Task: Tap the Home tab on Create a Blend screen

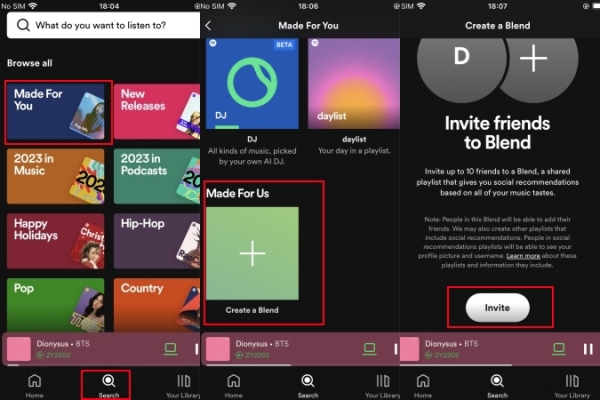Action: pos(423,386)
